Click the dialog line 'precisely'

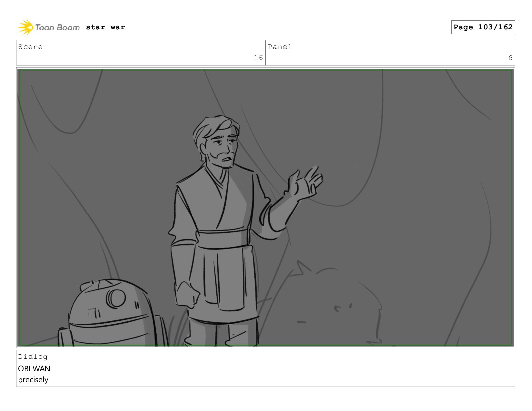(33, 380)
